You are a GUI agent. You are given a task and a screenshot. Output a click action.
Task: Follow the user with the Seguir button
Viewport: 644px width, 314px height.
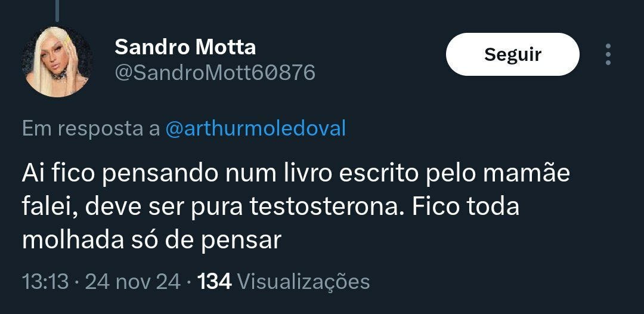(513, 54)
